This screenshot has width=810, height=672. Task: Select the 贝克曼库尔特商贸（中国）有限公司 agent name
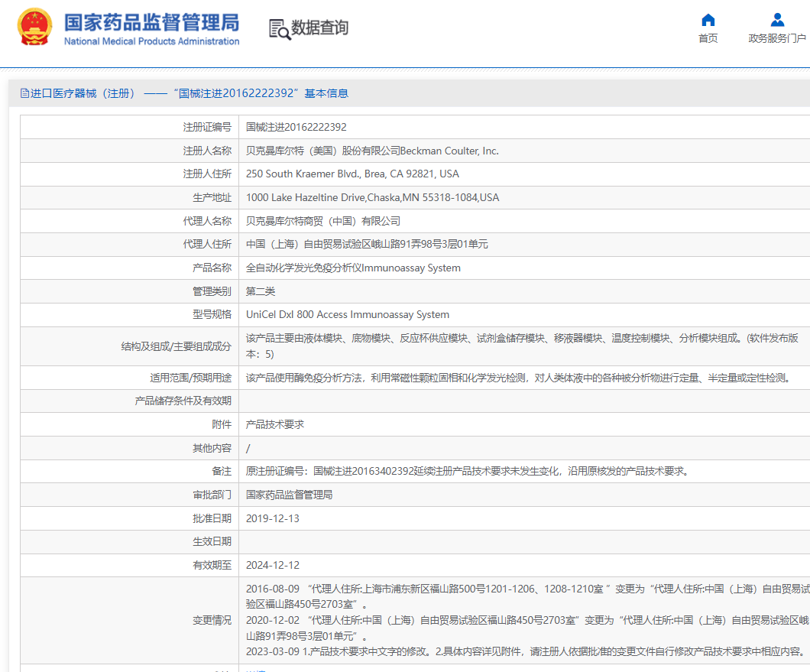pos(323,221)
